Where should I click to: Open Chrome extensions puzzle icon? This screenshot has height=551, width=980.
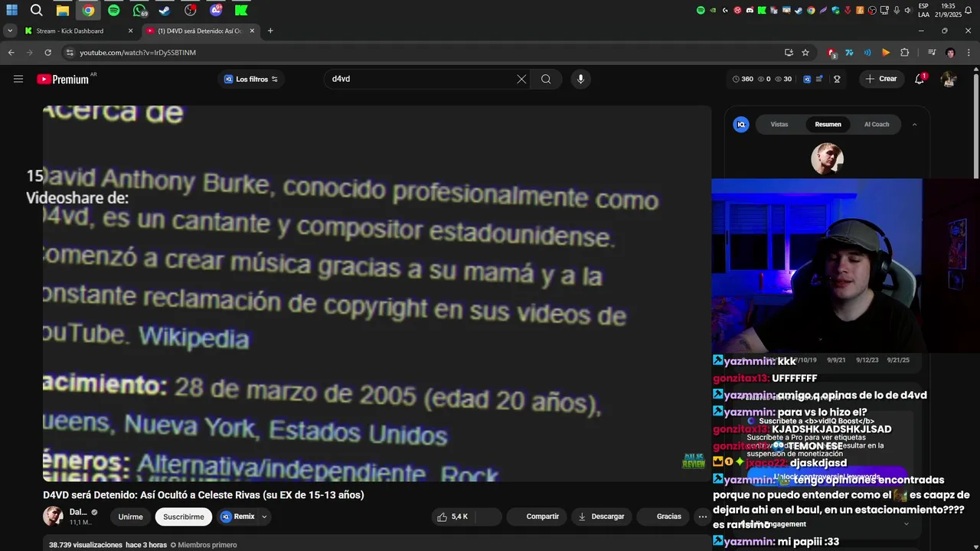pos(904,53)
